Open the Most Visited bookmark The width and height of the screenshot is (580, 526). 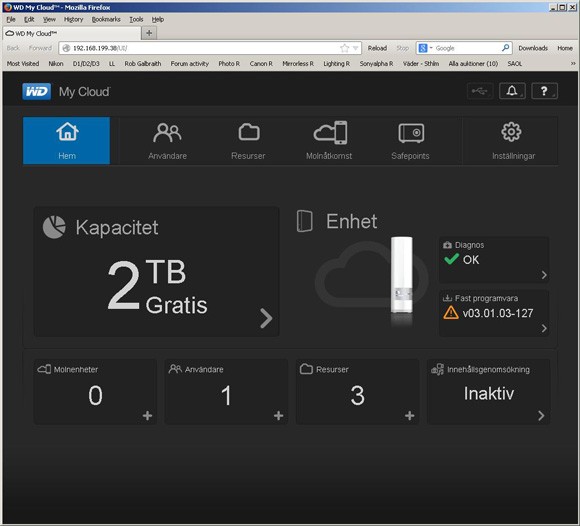23,64
